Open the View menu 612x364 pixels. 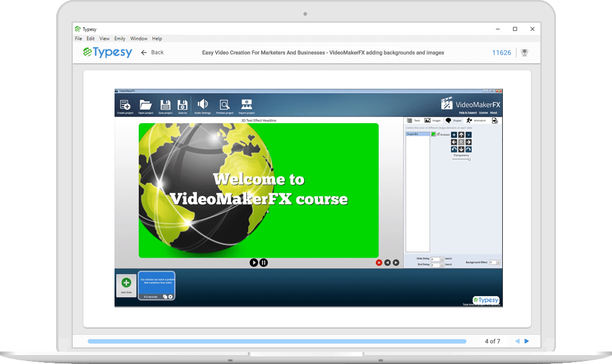[x=104, y=39]
